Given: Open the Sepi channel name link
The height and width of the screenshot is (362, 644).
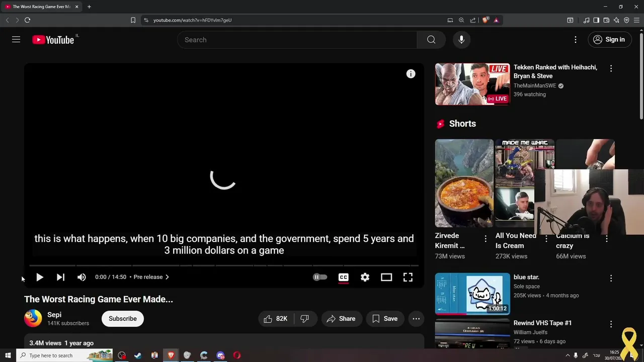Looking at the screenshot, I should (54, 315).
